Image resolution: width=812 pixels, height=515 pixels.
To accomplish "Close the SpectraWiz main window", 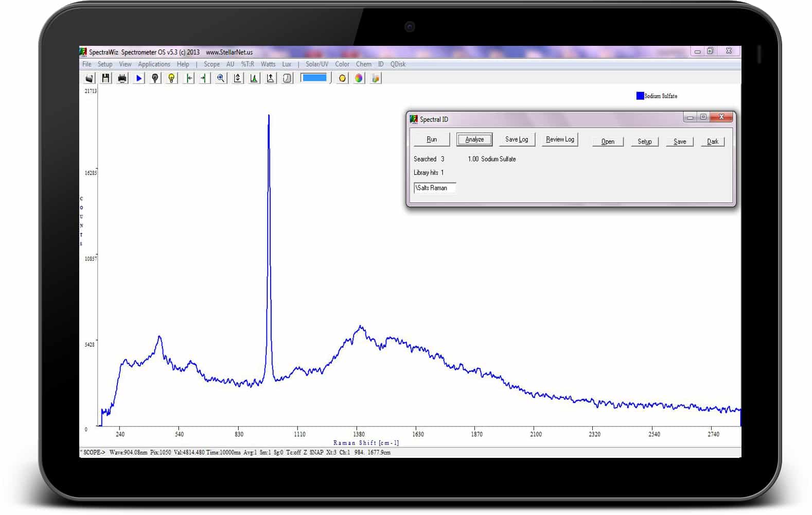I will [729, 51].
